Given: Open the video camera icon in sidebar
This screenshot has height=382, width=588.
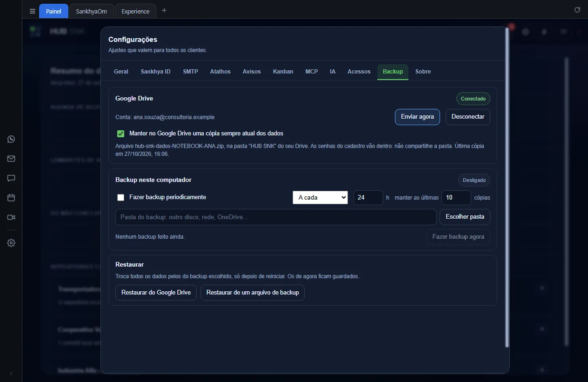Looking at the screenshot, I should tap(11, 217).
